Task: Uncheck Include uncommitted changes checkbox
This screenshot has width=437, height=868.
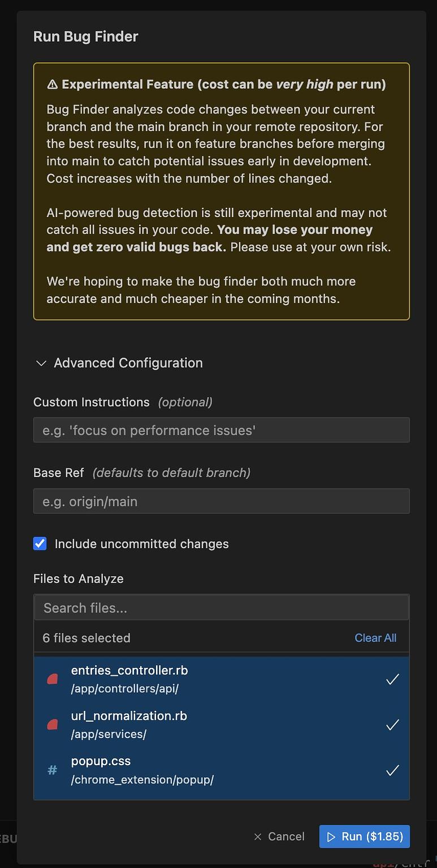Action: pos(40,544)
